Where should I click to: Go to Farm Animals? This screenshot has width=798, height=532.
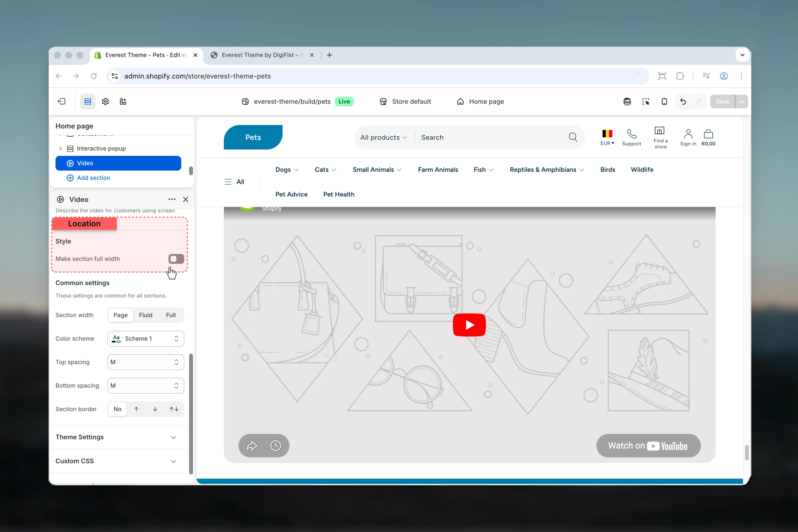[x=438, y=170]
